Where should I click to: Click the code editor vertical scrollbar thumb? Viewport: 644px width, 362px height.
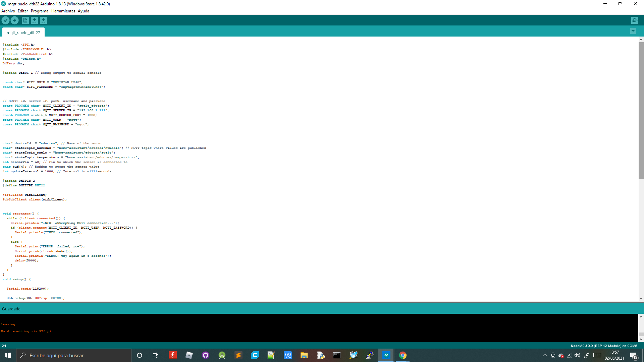[x=641, y=111]
